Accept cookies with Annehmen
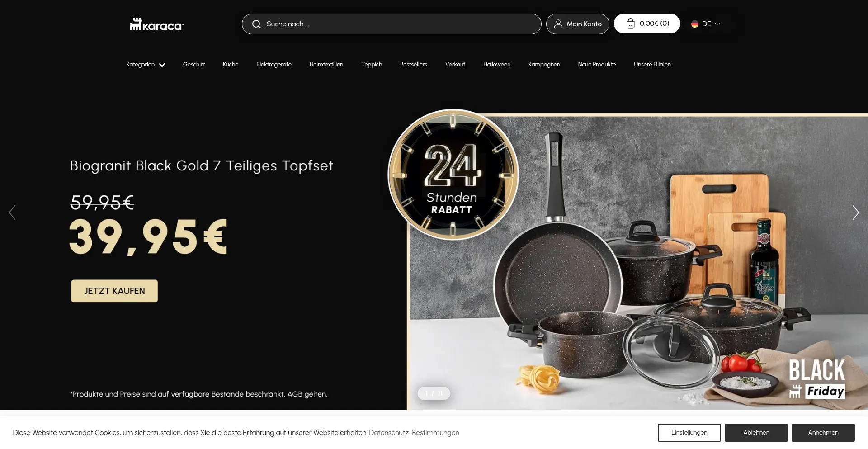The width and height of the screenshot is (868, 449). point(823,433)
